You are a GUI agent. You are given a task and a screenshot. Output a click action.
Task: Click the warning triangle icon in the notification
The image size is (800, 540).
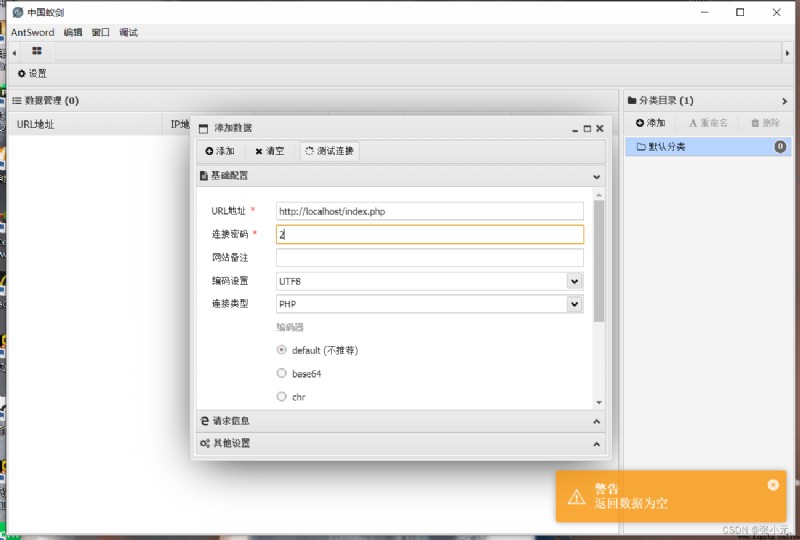pyautogui.click(x=577, y=496)
